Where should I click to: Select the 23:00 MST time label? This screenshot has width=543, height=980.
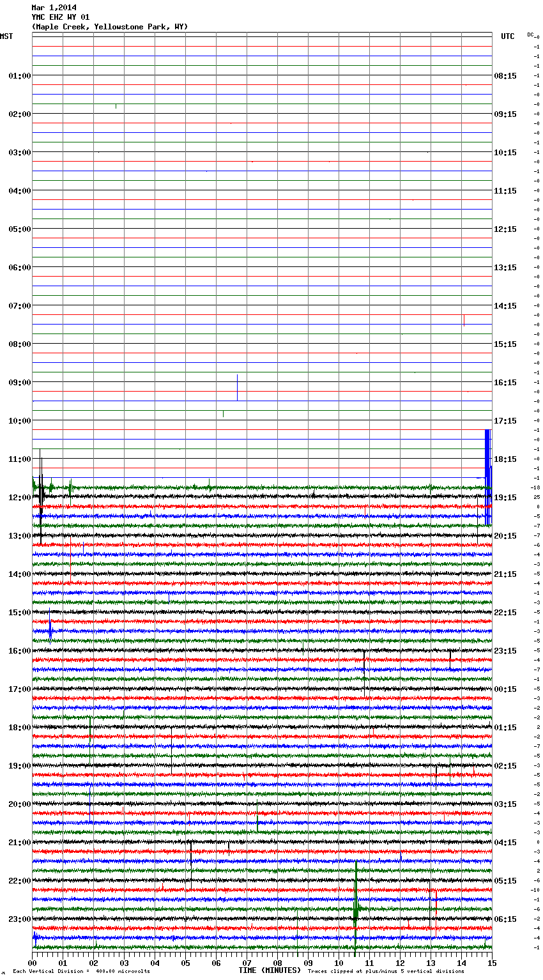click(20, 919)
